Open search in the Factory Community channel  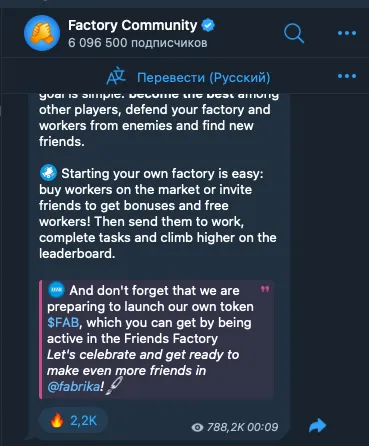pyautogui.click(x=294, y=33)
